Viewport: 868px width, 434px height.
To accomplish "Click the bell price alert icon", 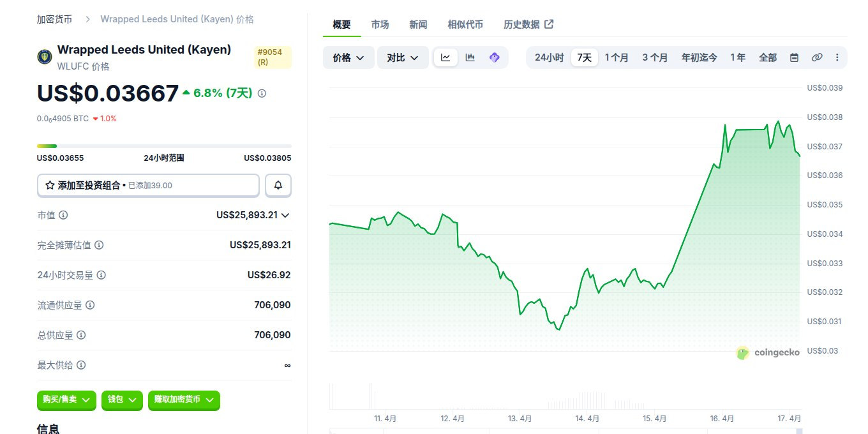I will point(278,185).
